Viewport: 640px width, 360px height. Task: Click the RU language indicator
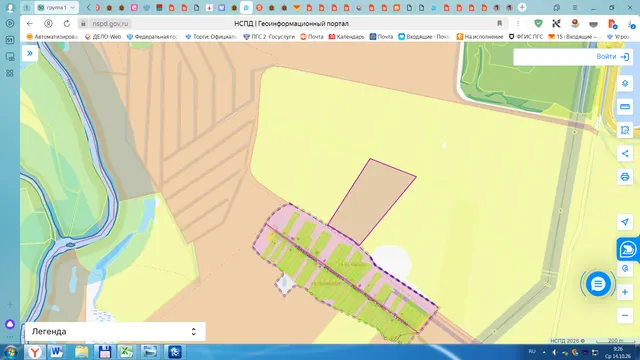pos(532,351)
